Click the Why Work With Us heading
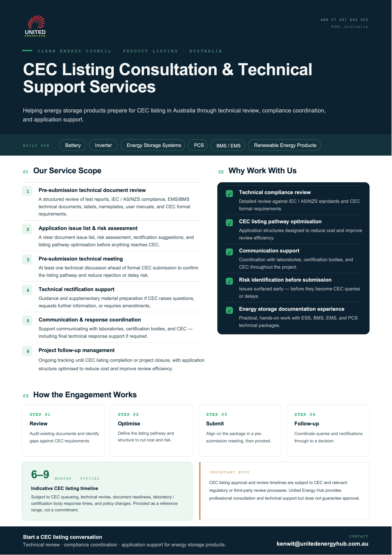Viewport: 392px width, 555px height. pyautogui.click(x=262, y=170)
